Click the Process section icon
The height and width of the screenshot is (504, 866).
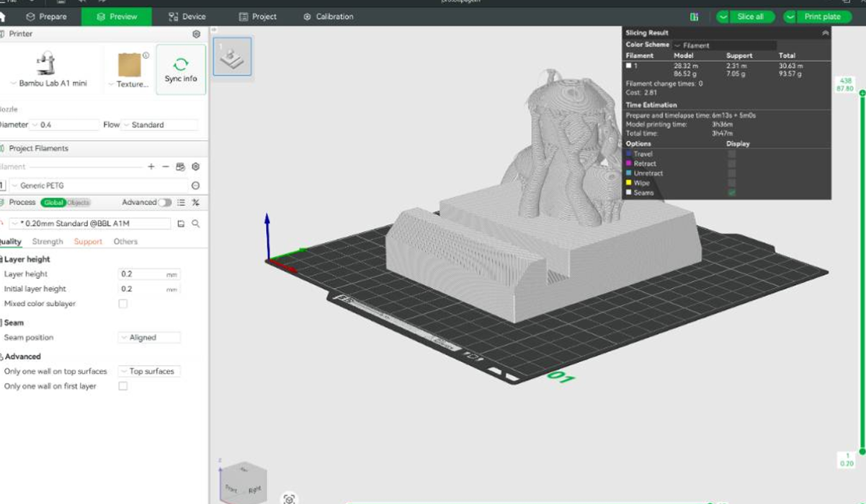point(2,202)
